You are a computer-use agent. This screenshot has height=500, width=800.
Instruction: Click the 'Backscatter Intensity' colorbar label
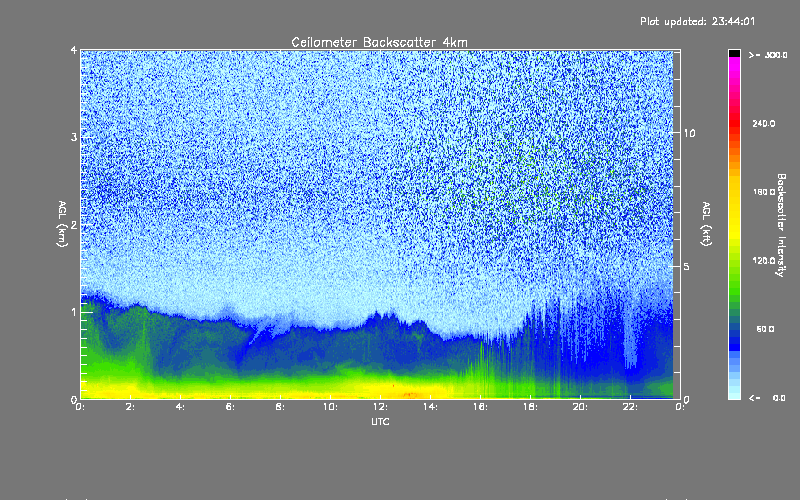tap(781, 225)
